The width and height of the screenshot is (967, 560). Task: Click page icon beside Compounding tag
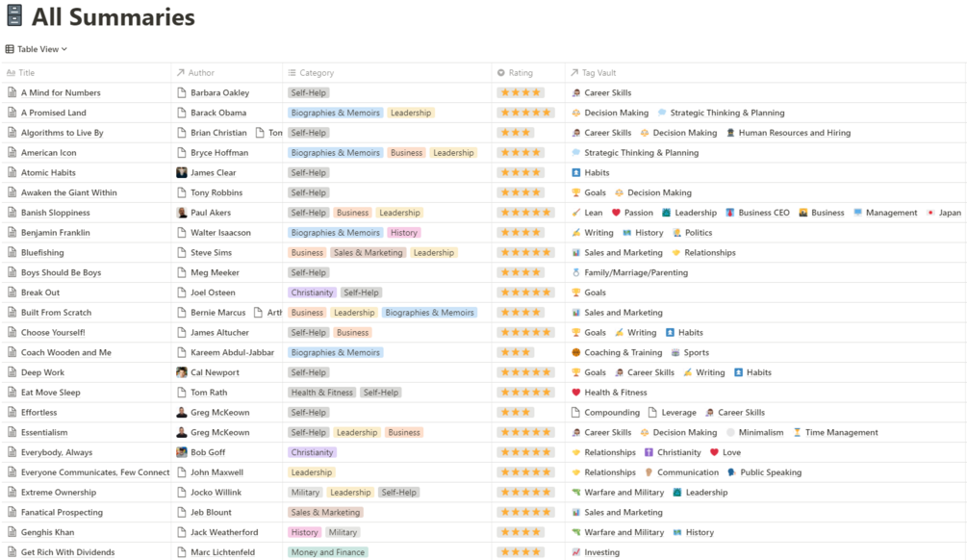(576, 413)
